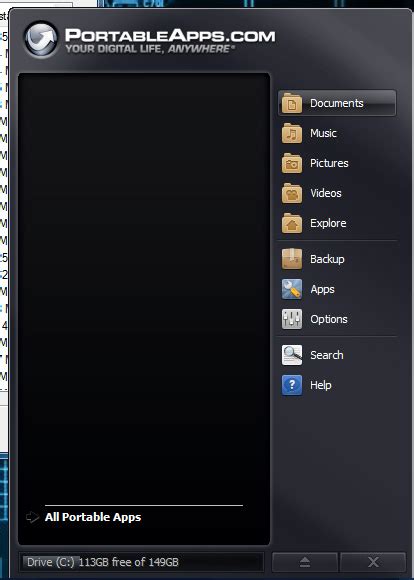This screenshot has height=580, width=414.
Task: Click the Search text label
Action: point(327,355)
